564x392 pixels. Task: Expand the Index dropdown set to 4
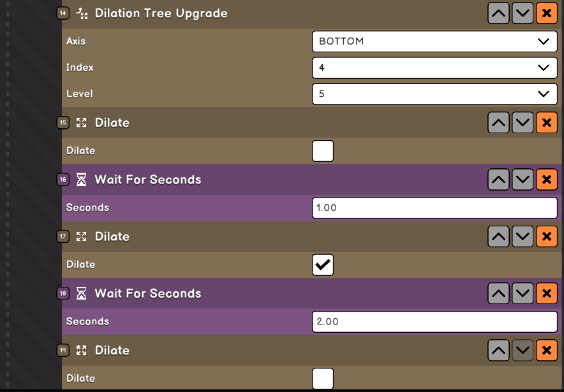(x=434, y=68)
